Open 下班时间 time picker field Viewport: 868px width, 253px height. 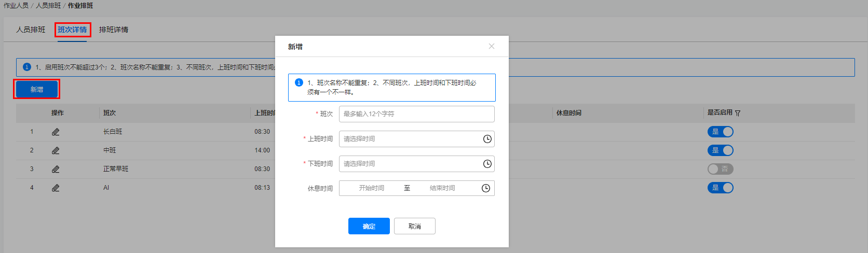coord(417,164)
